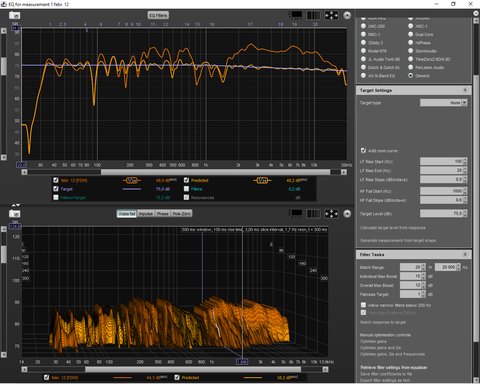
Task: Capture upper graph with camera icon
Action: [14, 15]
